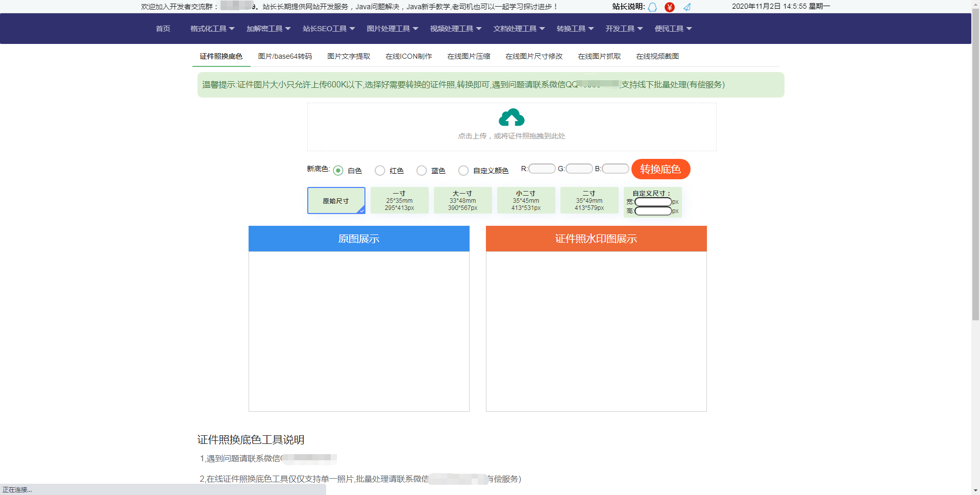This screenshot has width=980, height=495.
Task: Click the 原图展示 header panel
Action: click(359, 239)
